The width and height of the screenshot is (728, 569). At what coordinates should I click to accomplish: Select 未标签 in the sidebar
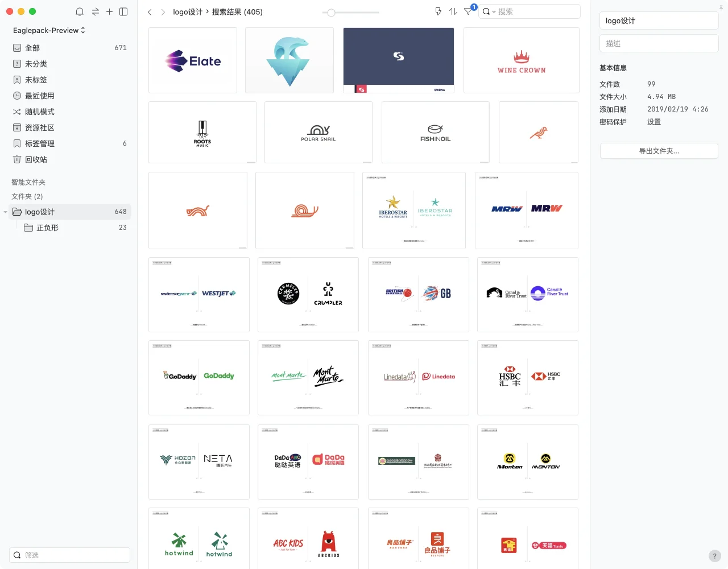[69, 80]
